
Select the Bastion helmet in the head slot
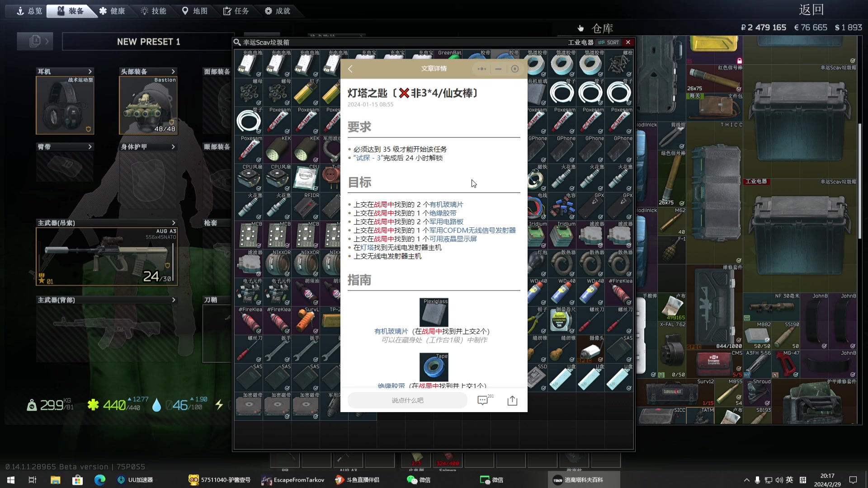[148, 105]
